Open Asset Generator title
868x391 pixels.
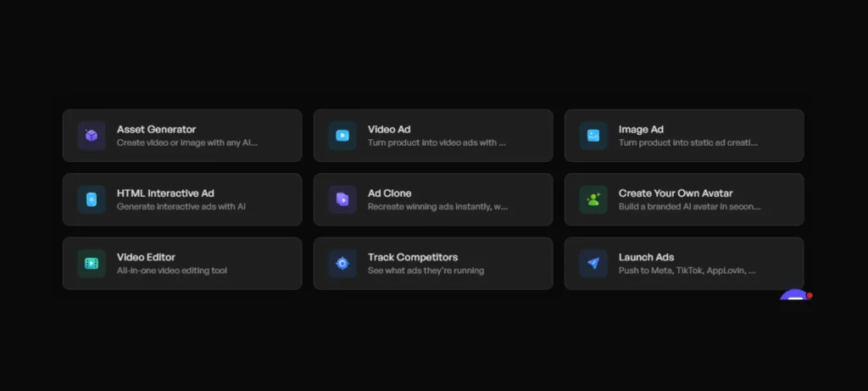(x=156, y=129)
